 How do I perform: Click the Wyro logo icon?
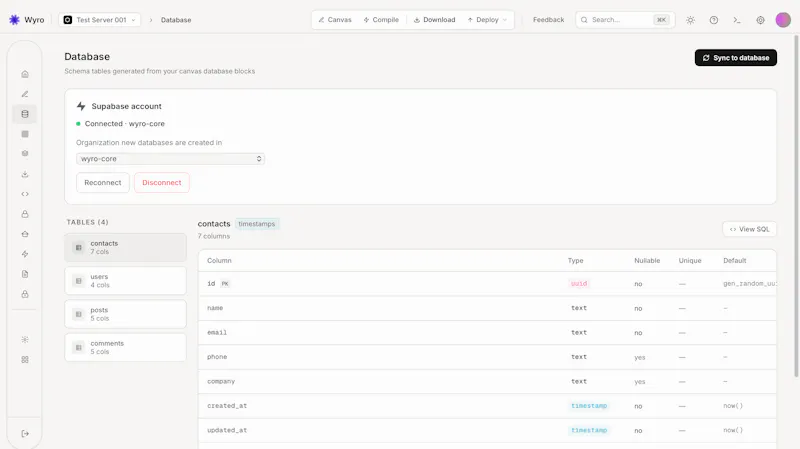point(14,20)
